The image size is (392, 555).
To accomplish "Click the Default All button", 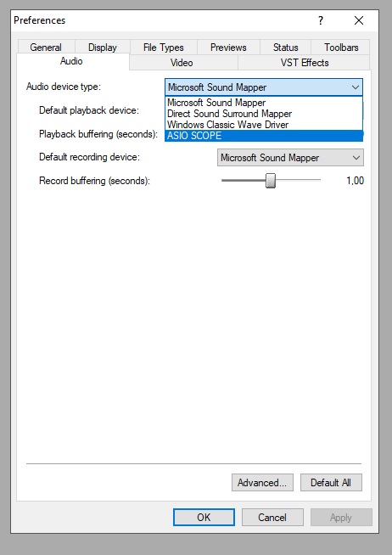I will pyautogui.click(x=331, y=482).
